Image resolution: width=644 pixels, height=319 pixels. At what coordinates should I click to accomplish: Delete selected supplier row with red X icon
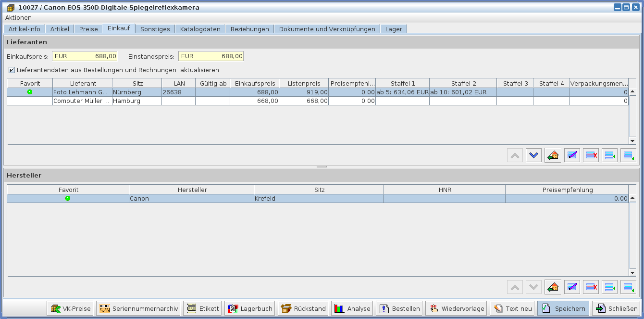pyautogui.click(x=591, y=155)
